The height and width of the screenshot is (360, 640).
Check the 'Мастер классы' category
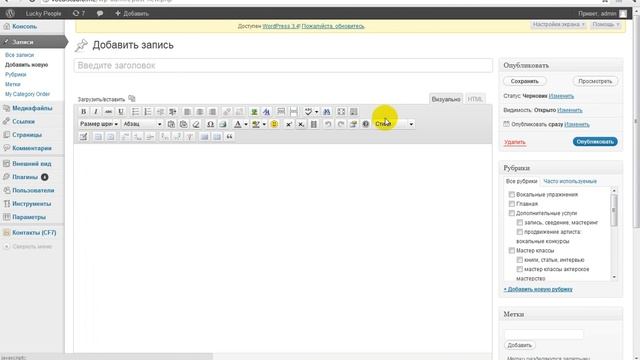click(x=511, y=250)
